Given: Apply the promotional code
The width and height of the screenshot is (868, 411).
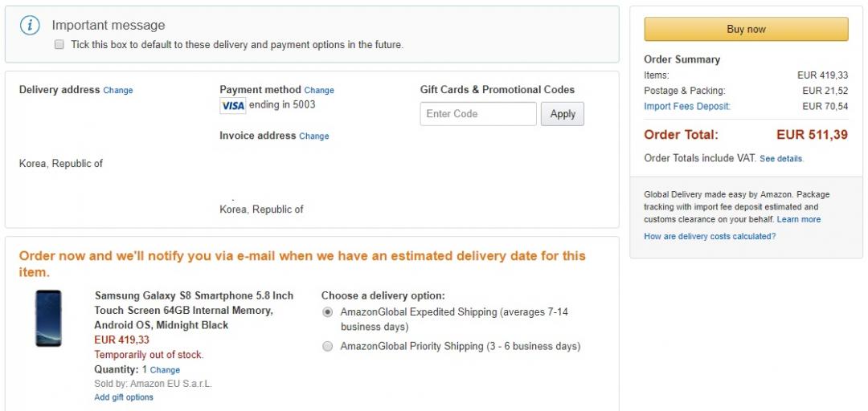Looking at the screenshot, I should 563,114.
